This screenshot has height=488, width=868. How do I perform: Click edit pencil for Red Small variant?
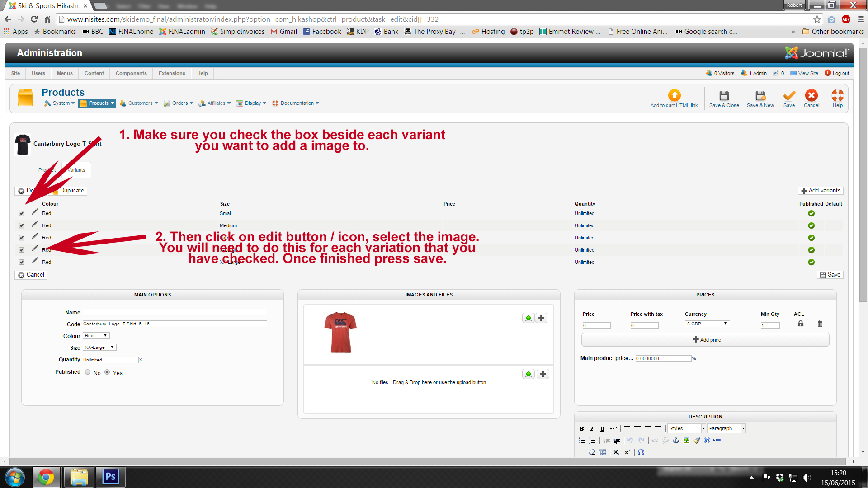pyautogui.click(x=35, y=212)
